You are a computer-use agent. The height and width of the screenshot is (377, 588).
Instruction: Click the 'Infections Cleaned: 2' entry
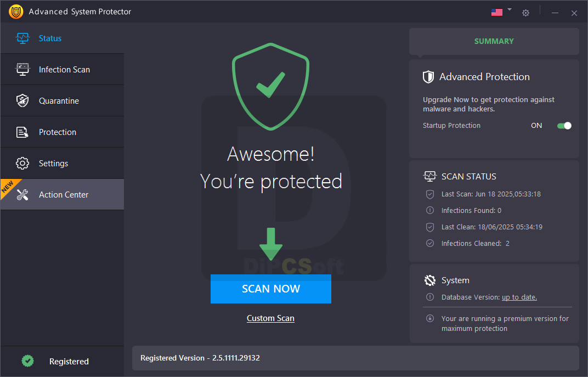475,244
